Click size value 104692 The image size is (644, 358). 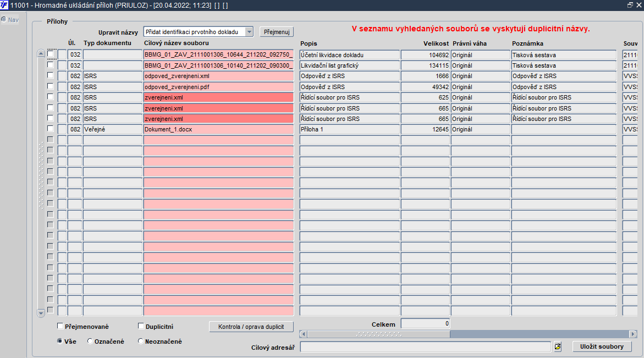pyautogui.click(x=425, y=54)
